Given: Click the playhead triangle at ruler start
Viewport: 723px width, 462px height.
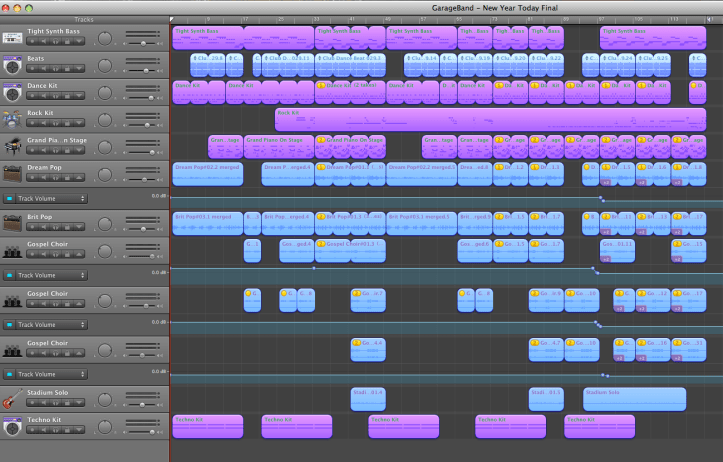Looking at the screenshot, I should point(172,19).
